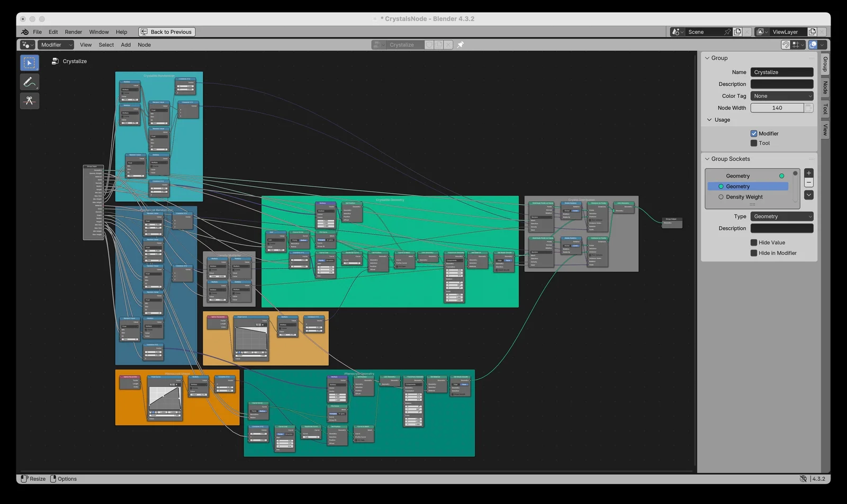Screen dimensions: 847x504
Task: Click the pin icon in the header
Action: tap(461, 44)
